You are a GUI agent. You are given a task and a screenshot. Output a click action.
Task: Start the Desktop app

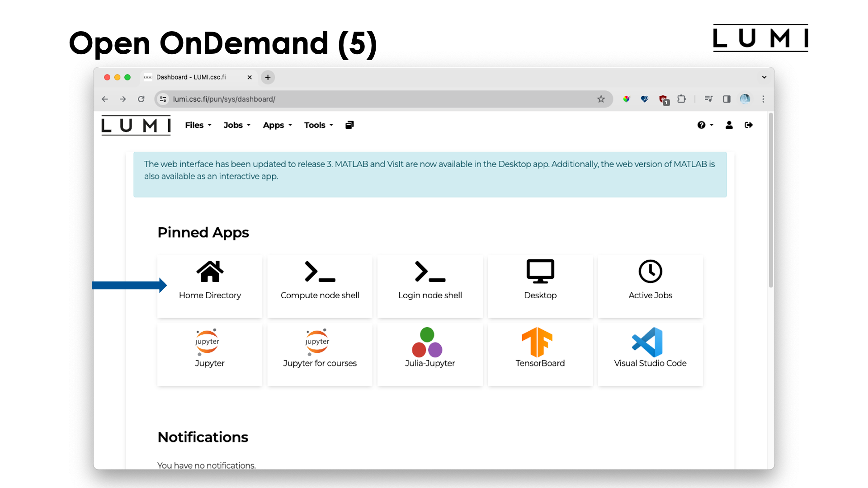(x=540, y=286)
